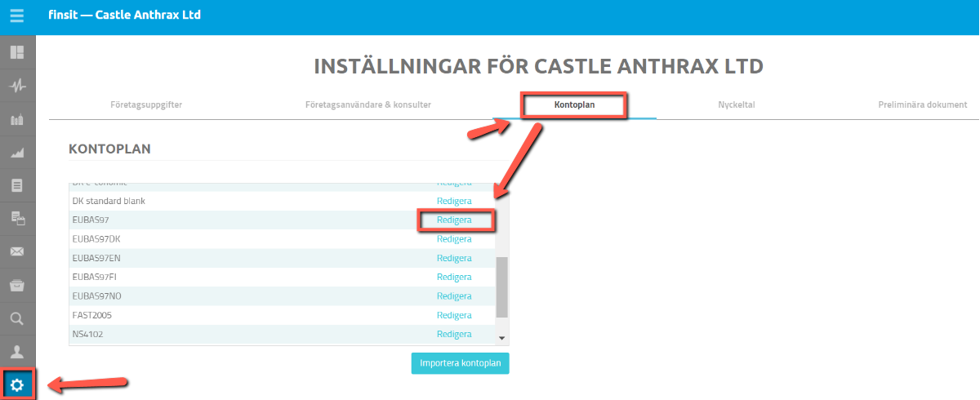The image size is (980, 400).
Task: Click Redigera for NS4102 row
Action: (454, 334)
